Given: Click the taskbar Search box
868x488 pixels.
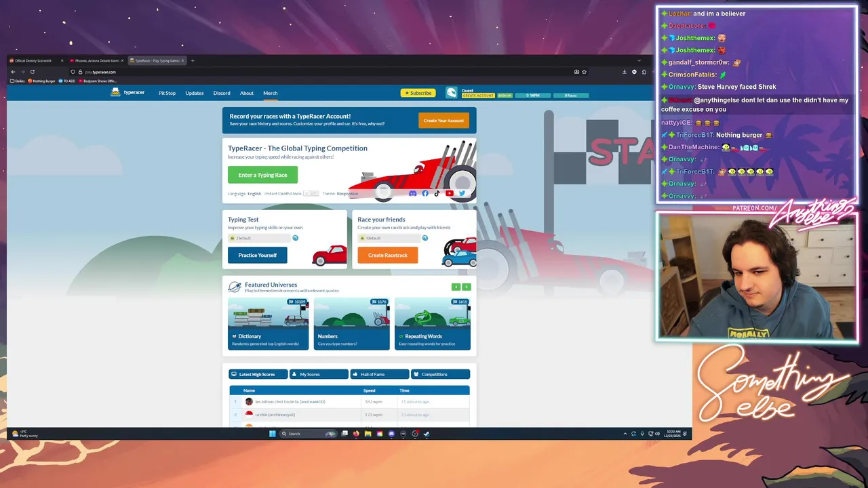Looking at the screenshot, I should (307, 434).
